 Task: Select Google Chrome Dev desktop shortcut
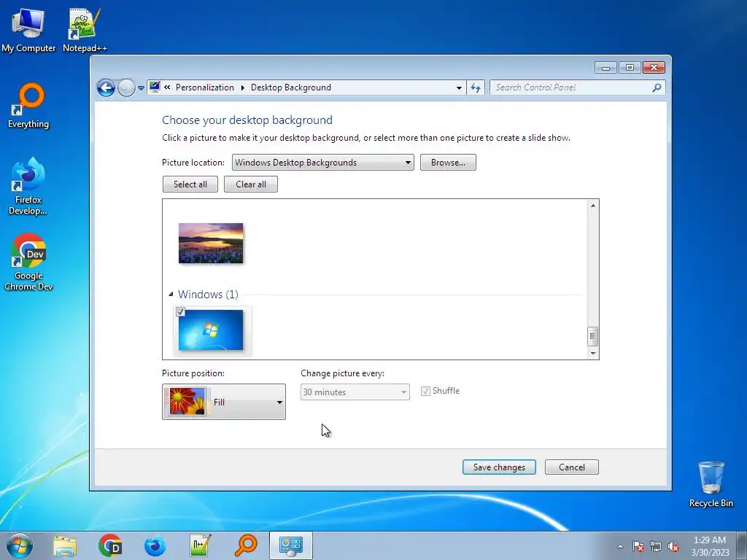(x=28, y=262)
